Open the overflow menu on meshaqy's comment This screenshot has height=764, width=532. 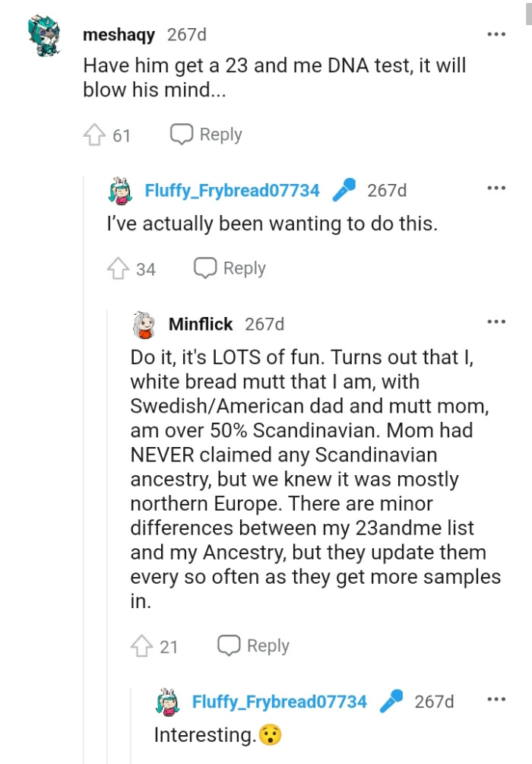point(496,33)
